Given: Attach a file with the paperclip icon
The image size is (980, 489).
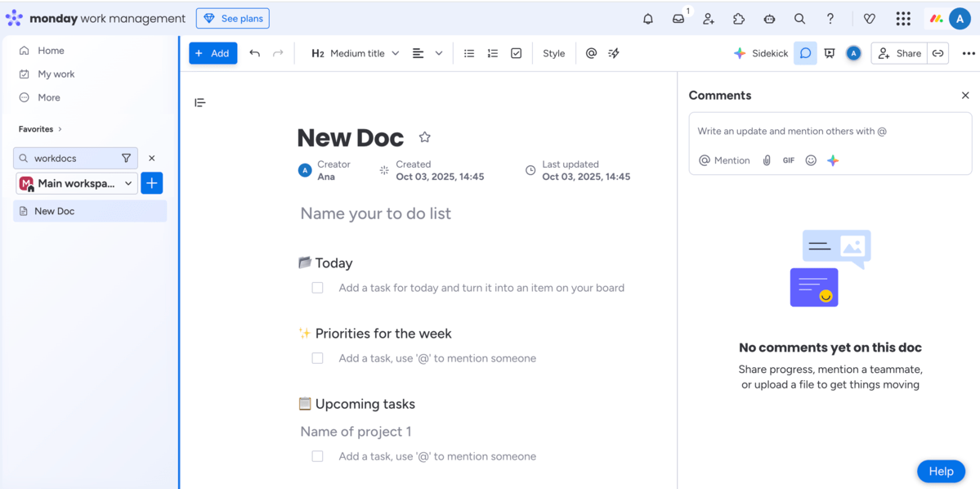Looking at the screenshot, I should click(x=767, y=159).
